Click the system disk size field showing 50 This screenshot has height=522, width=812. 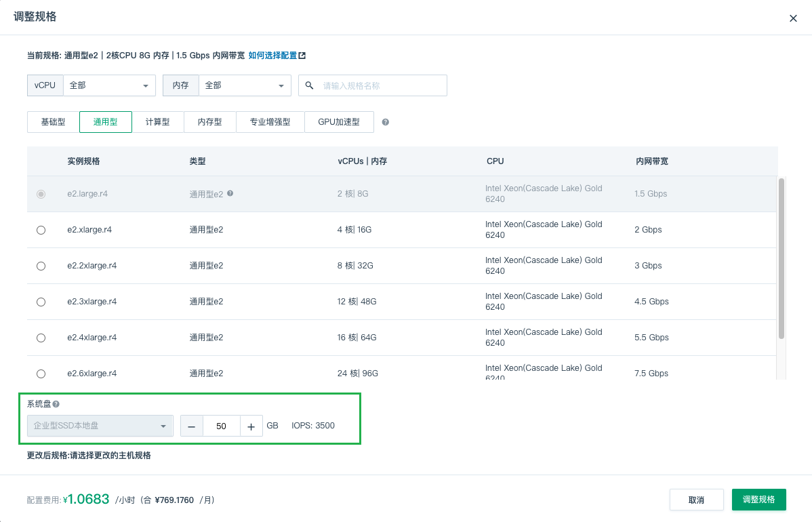[222, 426]
